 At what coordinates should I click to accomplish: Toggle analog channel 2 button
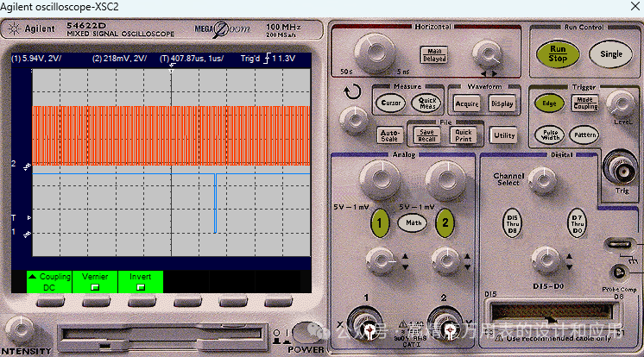pos(445,222)
